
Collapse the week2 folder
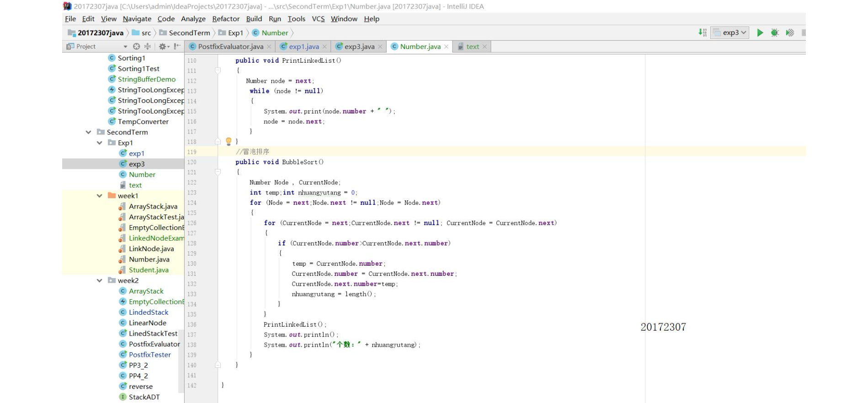(99, 280)
